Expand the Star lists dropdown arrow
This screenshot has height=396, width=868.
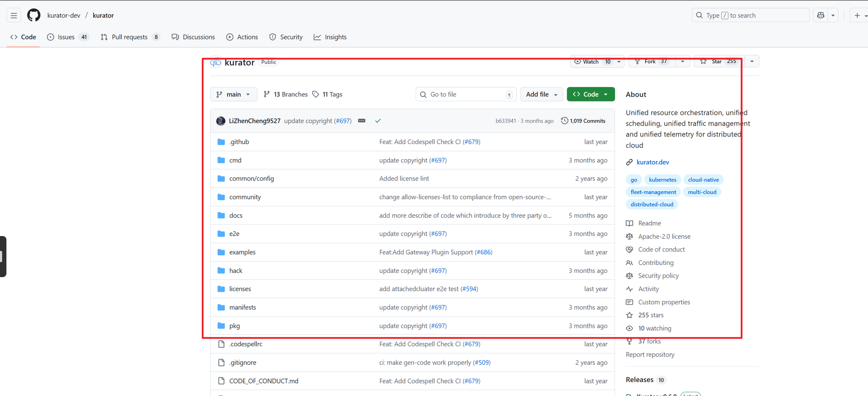(752, 62)
